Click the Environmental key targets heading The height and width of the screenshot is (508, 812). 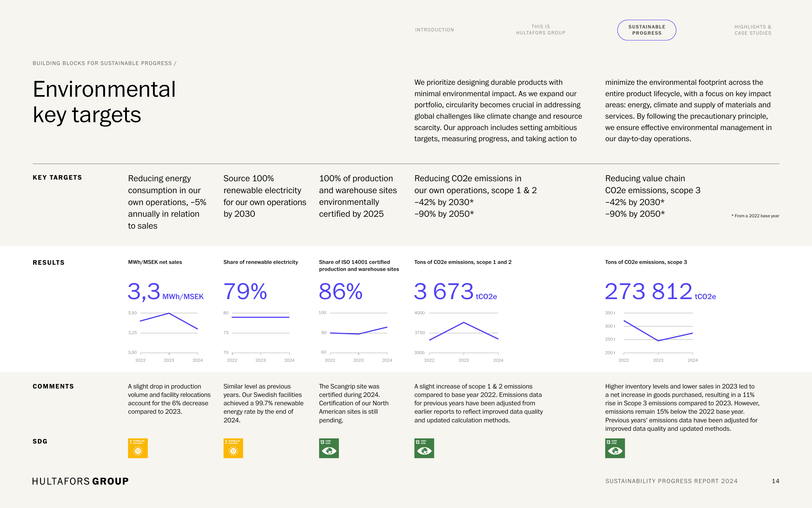pos(104,102)
